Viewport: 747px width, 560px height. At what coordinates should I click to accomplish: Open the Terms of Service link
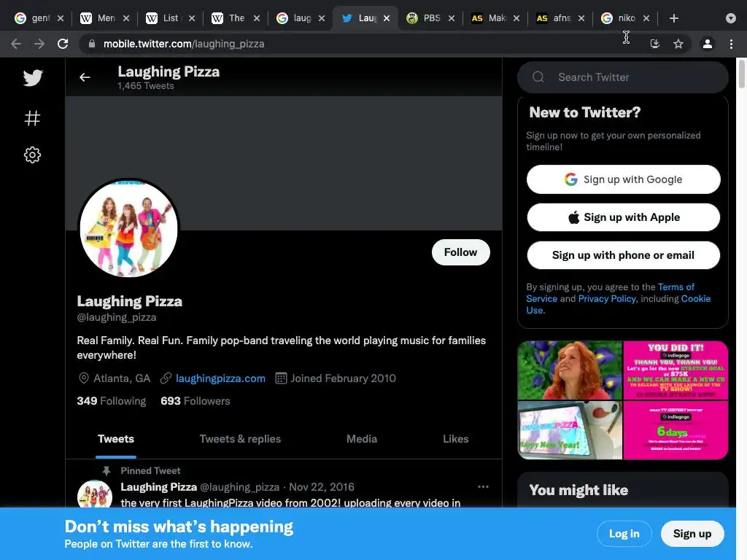click(676, 287)
